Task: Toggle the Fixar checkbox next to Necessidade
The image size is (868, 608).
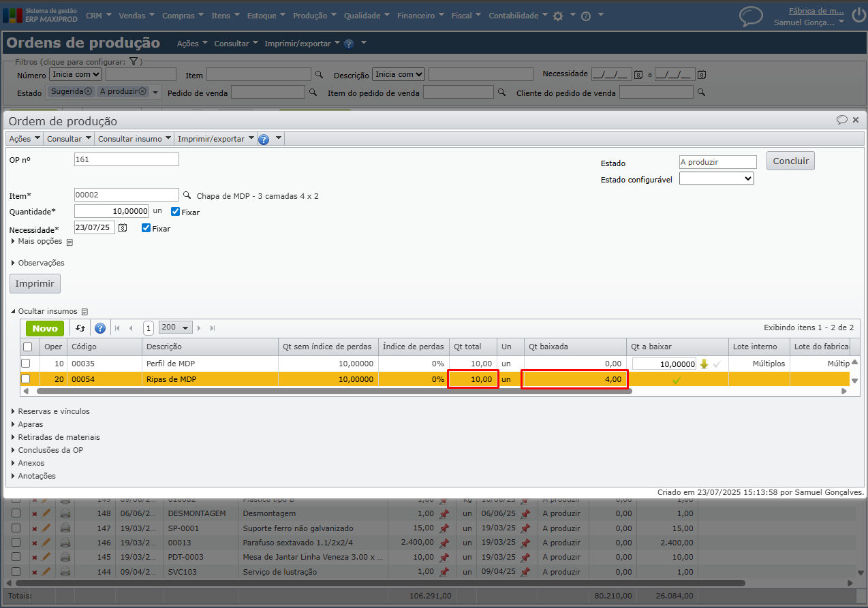Action: coord(146,228)
